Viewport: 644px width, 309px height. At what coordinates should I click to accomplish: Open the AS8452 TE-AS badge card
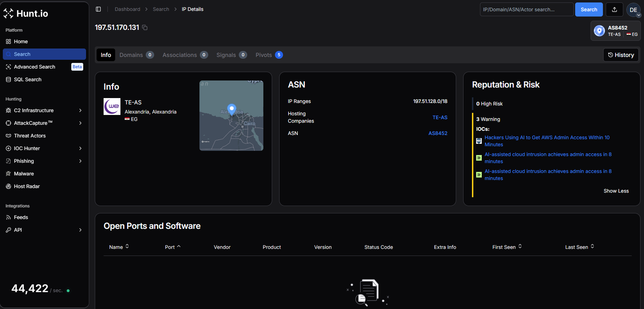616,31
